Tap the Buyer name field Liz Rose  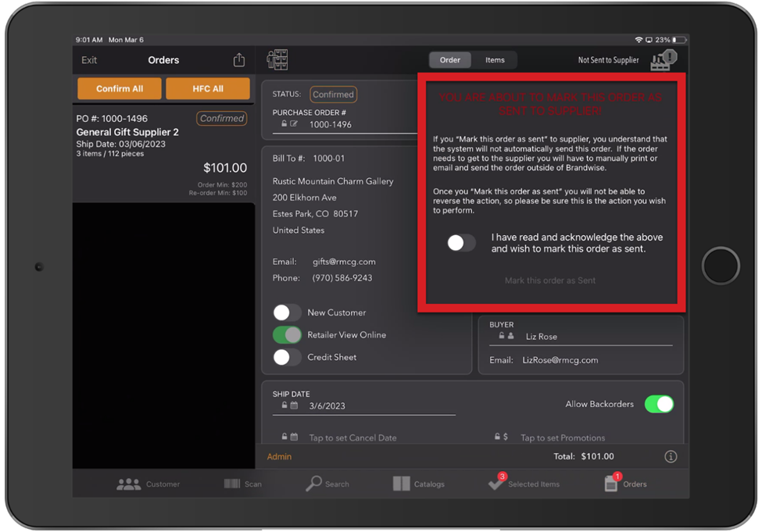coord(542,336)
